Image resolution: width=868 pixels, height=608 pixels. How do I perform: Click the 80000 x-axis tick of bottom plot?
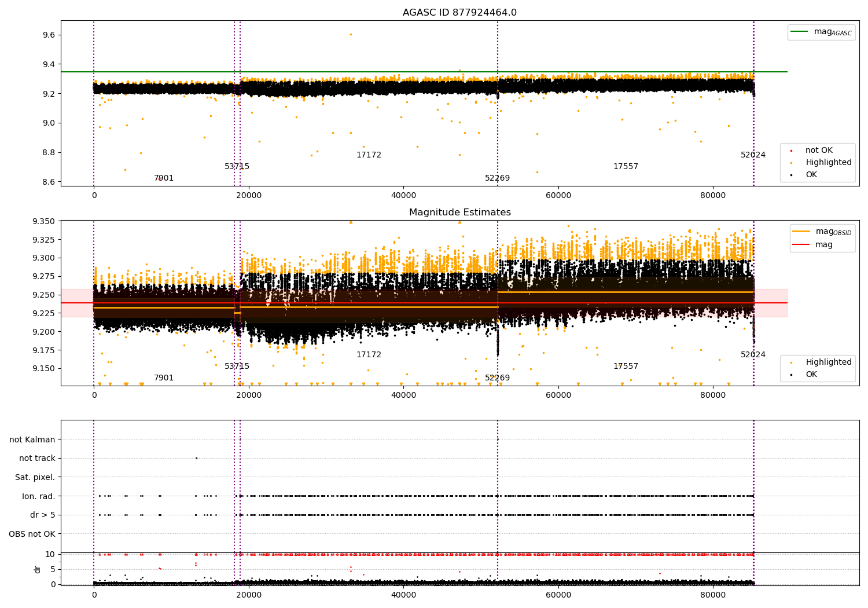tap(713, 595)
